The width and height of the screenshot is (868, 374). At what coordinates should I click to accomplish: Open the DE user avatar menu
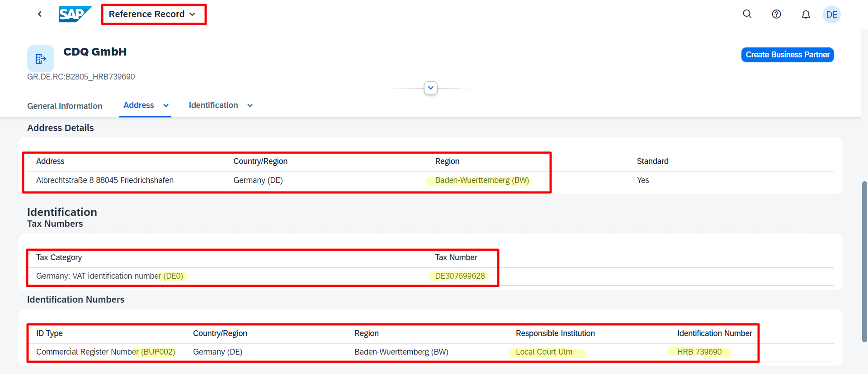pos(831,14)
